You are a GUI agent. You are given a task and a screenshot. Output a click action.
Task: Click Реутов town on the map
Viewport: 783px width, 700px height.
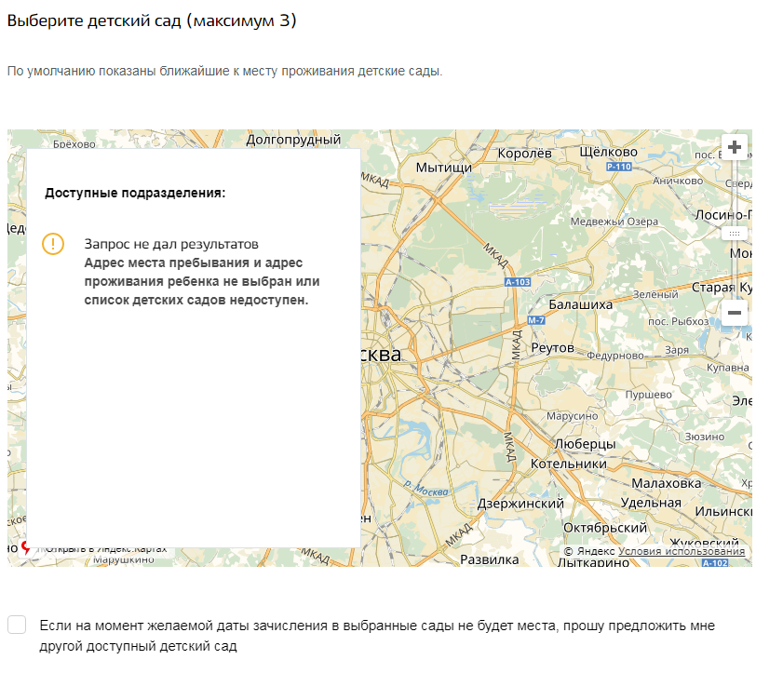click(553, 347)
